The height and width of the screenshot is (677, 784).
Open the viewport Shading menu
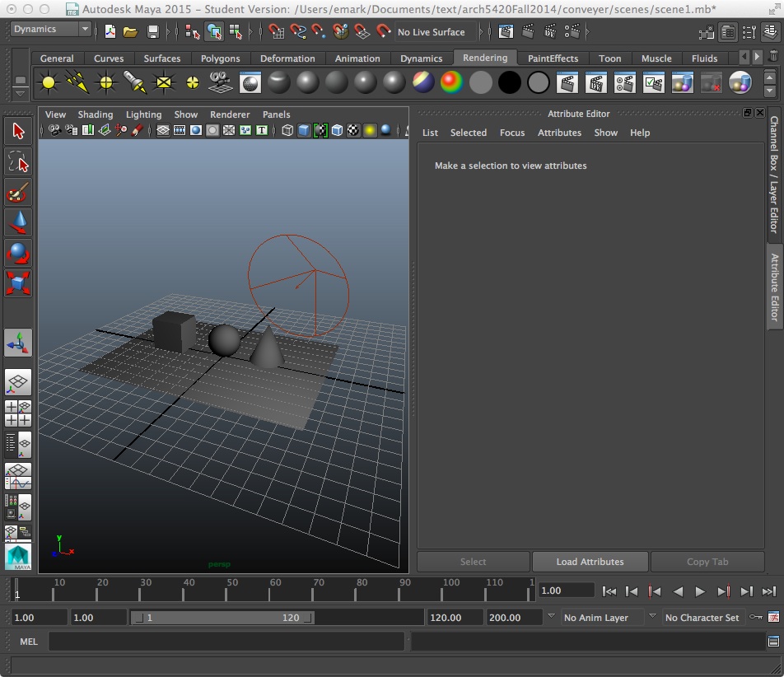[x=96, y=114]
